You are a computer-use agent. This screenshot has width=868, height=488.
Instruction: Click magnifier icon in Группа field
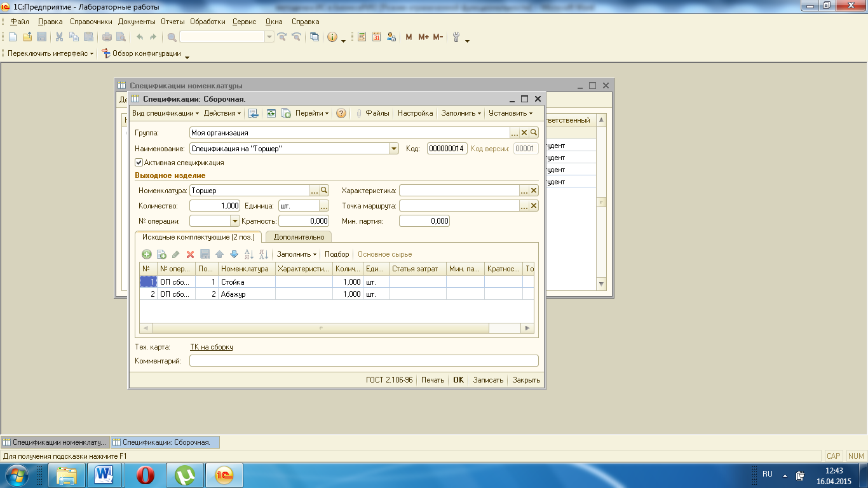[534, 133]
